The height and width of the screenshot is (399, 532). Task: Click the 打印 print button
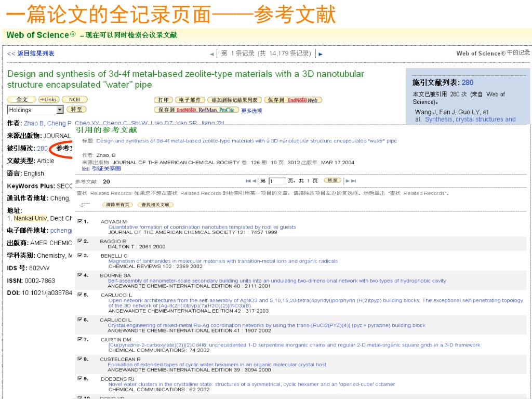(164, 100)
